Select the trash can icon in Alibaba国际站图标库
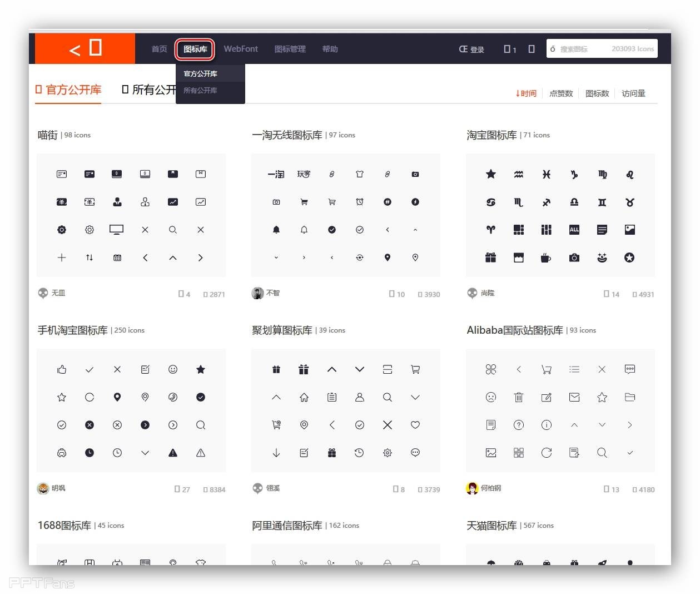This screenshot has height=594, width=700. coord(518,397)
